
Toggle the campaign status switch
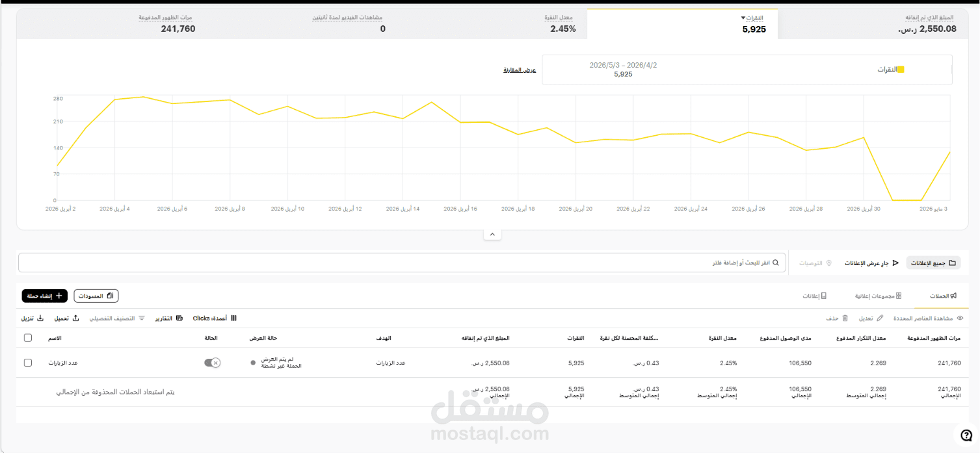click(x=213, y=363)
